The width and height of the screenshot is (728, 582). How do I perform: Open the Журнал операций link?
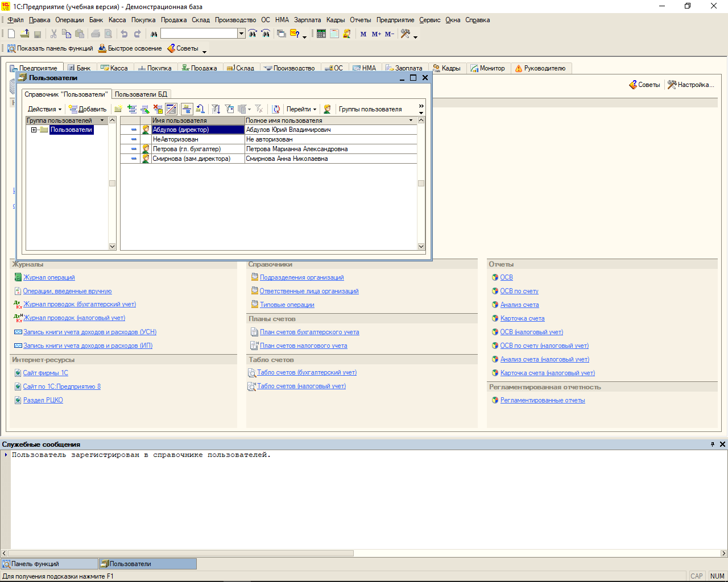[49, 277]
